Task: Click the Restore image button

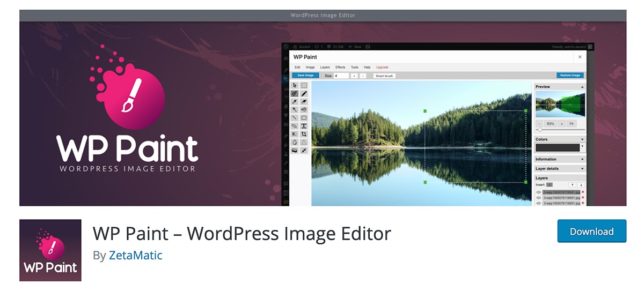Action: [x=570, y=76]
